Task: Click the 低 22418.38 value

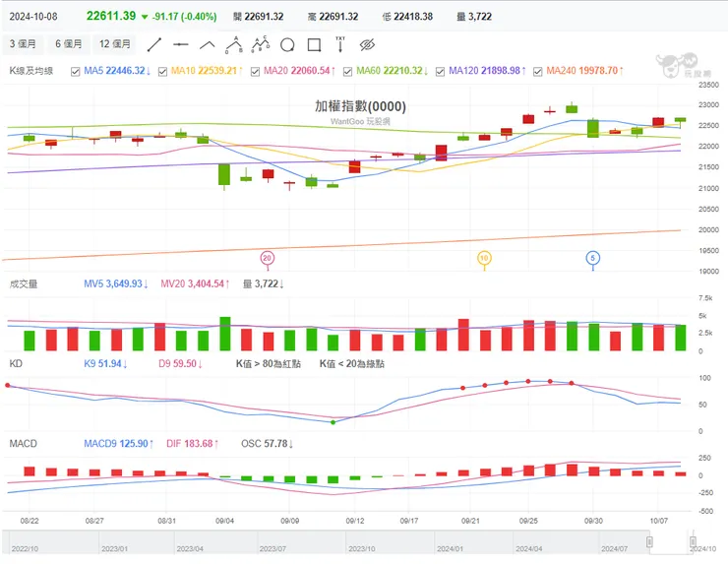Action: click(407, 17)
